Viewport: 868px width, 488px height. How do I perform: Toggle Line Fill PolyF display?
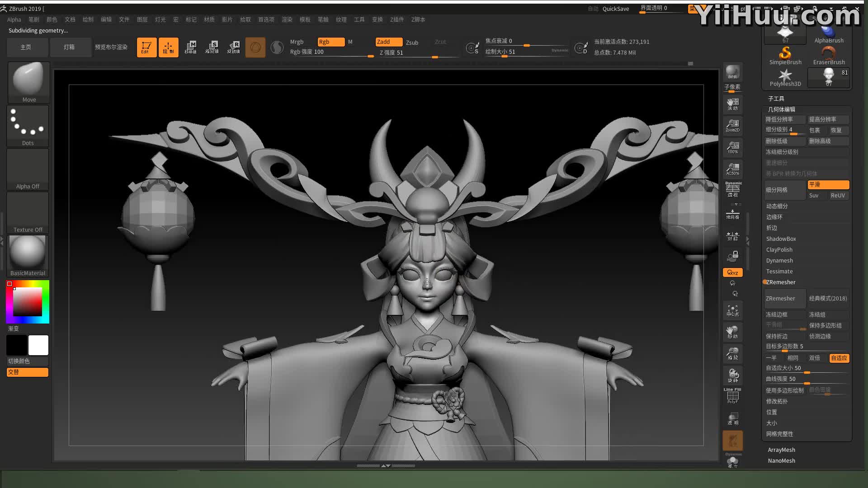point(732,396)
